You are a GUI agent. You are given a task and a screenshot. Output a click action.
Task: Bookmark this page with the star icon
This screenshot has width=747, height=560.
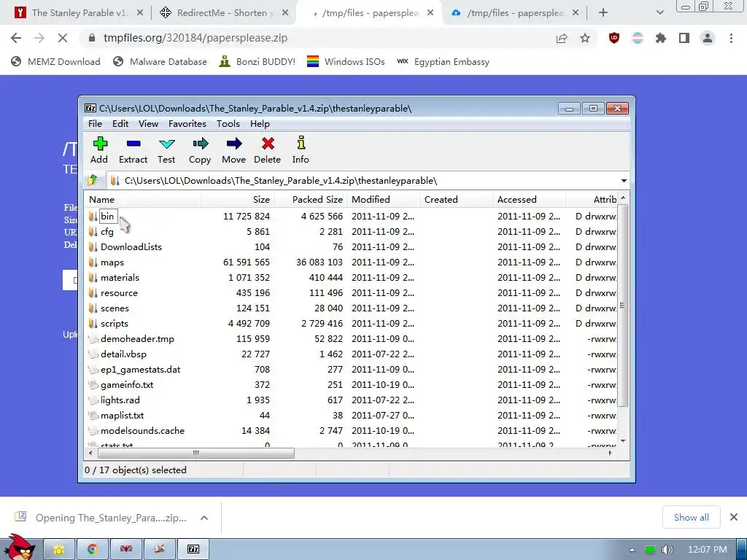coord(585,38)
